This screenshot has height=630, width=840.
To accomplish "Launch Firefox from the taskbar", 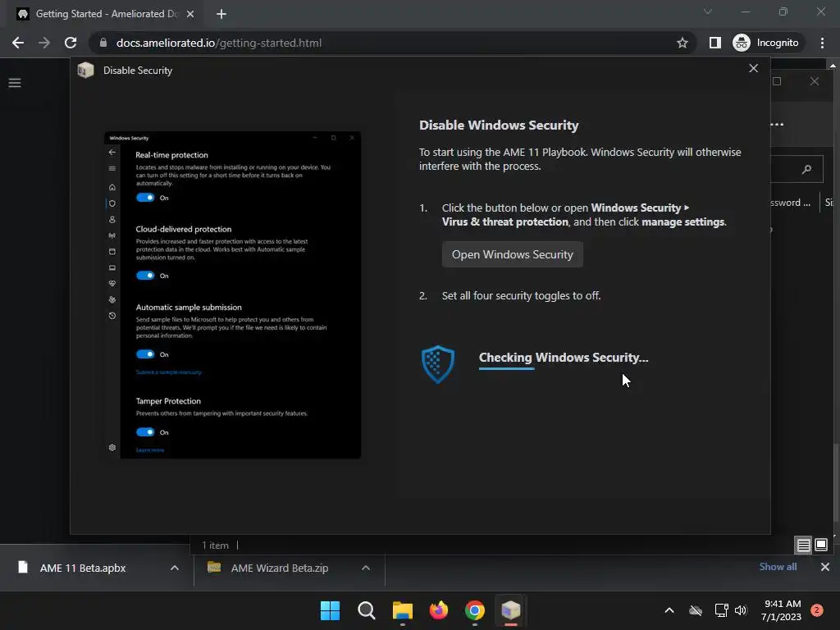I will coord(439,610).
